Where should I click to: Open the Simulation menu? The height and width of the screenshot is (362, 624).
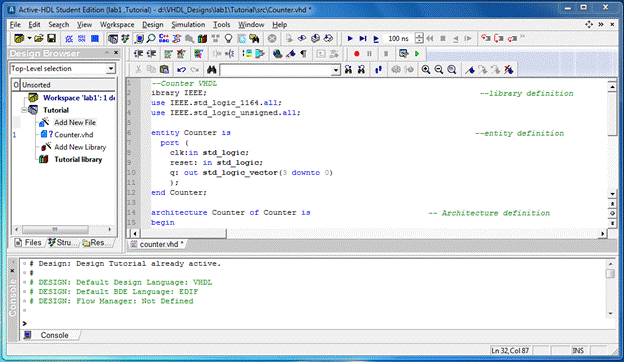(188, 25)
